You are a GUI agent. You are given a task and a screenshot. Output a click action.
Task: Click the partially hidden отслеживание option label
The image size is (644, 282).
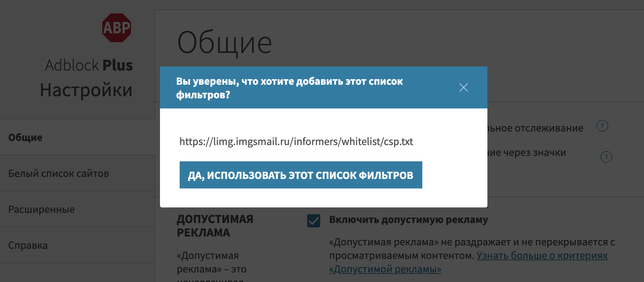535,128
